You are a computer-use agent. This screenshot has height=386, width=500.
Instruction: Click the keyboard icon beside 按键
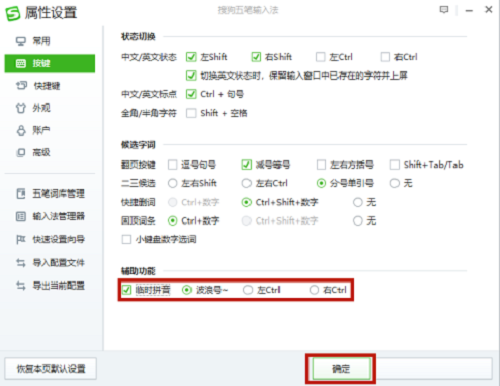(x=21, y=63)
